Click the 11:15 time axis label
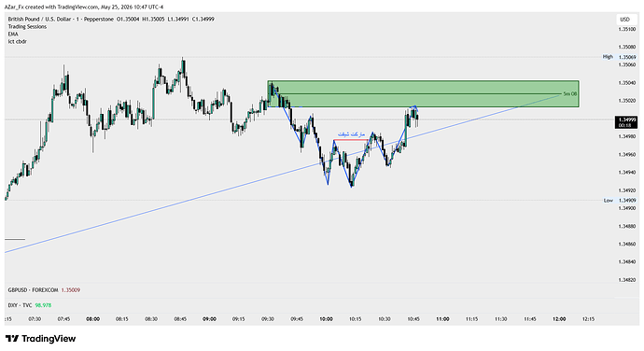The image size is (644, 351). pyautogui.click(x=472, y=319)
